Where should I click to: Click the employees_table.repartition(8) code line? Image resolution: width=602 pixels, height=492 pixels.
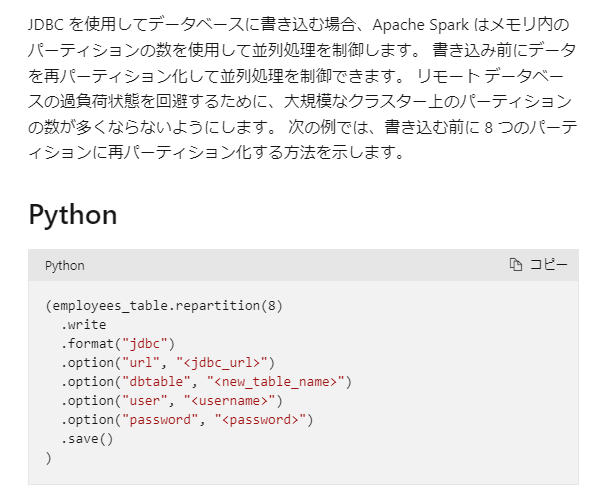pos(164,306)
